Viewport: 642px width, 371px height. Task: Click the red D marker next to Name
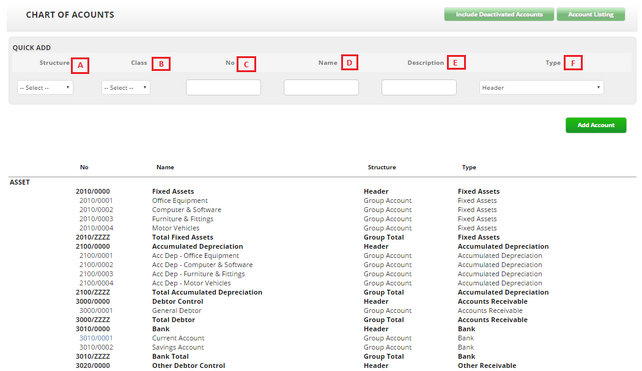pyautogui.click(x=349, y=63)
